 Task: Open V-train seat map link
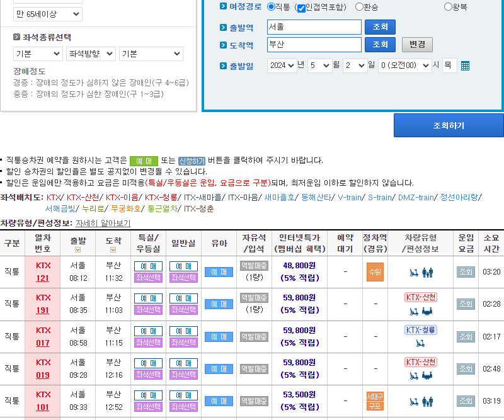point(350,197)
